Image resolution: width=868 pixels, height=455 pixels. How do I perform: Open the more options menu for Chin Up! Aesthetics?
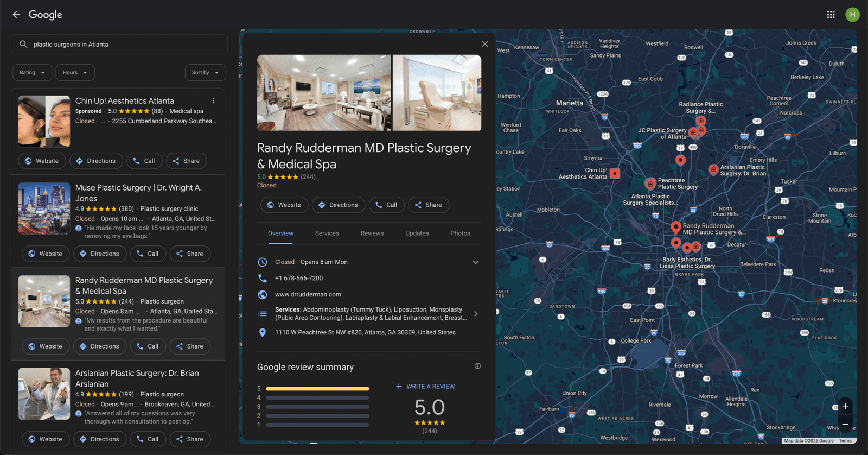click(214, 101)
